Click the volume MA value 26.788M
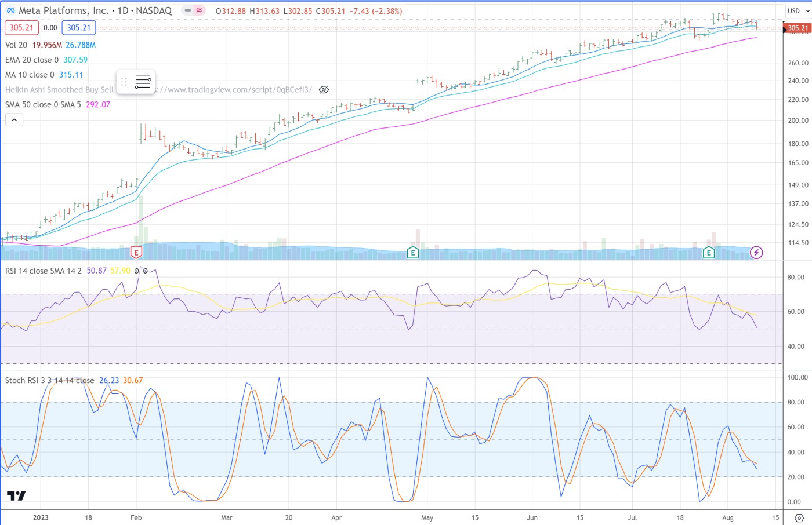Screen dimensions: 812x525 tap(81, 45)
